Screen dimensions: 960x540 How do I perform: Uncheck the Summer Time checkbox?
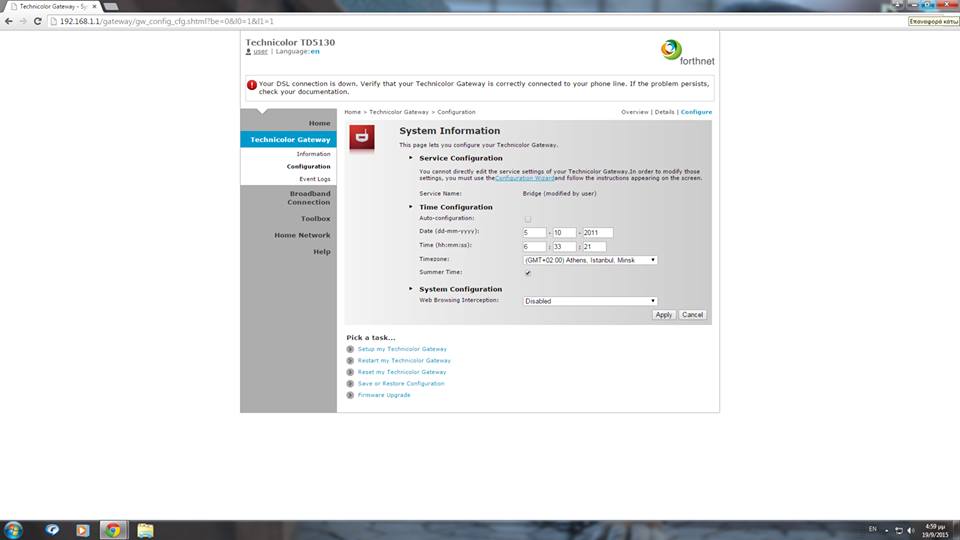click(528, 273)
